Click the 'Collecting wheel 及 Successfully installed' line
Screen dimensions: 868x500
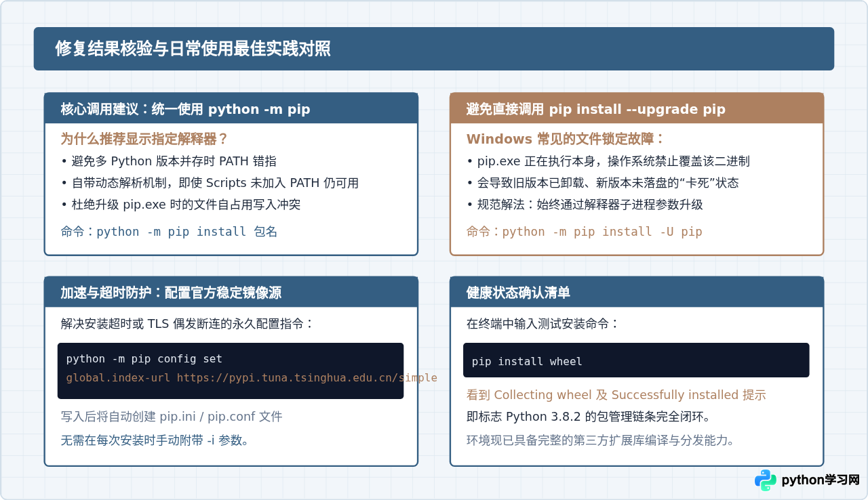(616, 395)
